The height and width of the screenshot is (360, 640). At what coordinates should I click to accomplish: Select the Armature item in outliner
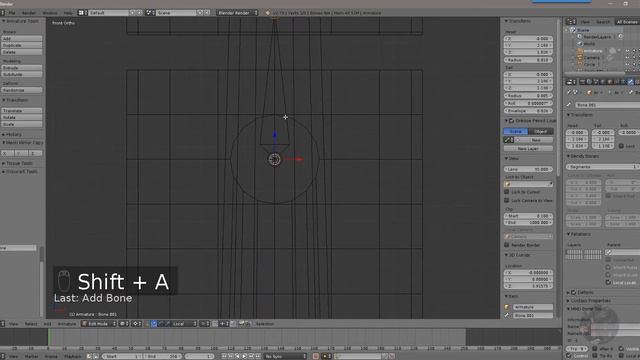[593, 51]
